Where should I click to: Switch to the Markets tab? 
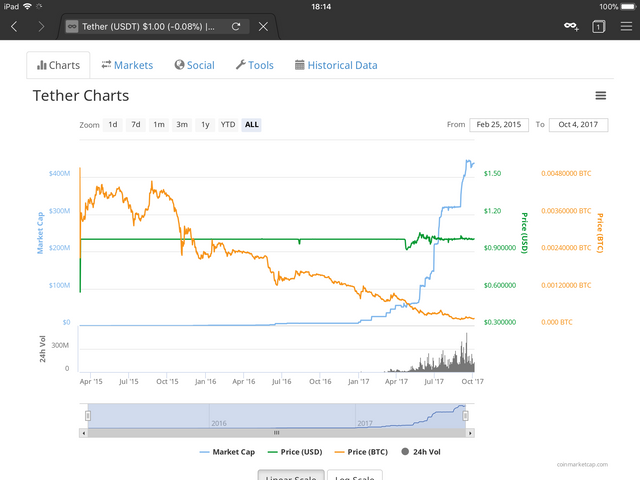(127, 65)
